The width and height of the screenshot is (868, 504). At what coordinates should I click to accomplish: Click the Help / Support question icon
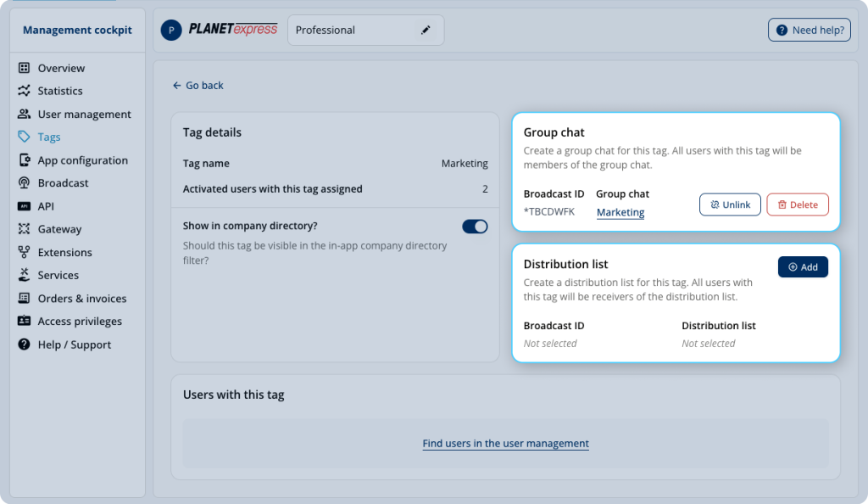(x=24, y=344)
